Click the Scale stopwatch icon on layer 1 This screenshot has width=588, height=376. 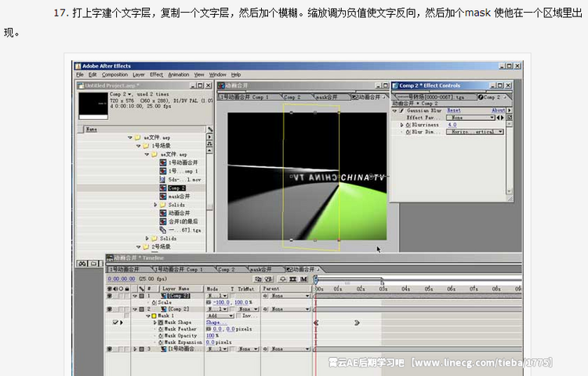154,302
